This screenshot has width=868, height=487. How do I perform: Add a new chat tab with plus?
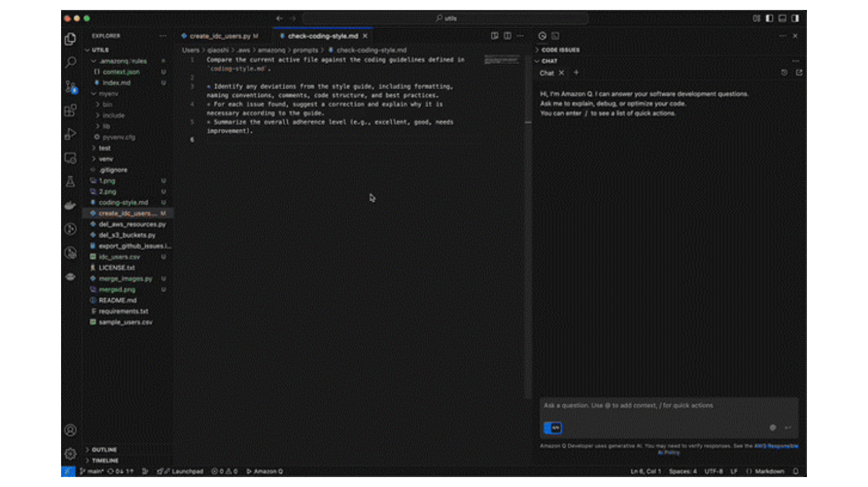click(576, 73)
